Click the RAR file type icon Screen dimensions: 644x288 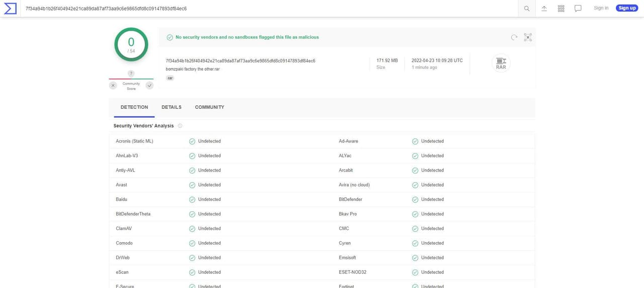pyautogui.click(x=501, y=63)
